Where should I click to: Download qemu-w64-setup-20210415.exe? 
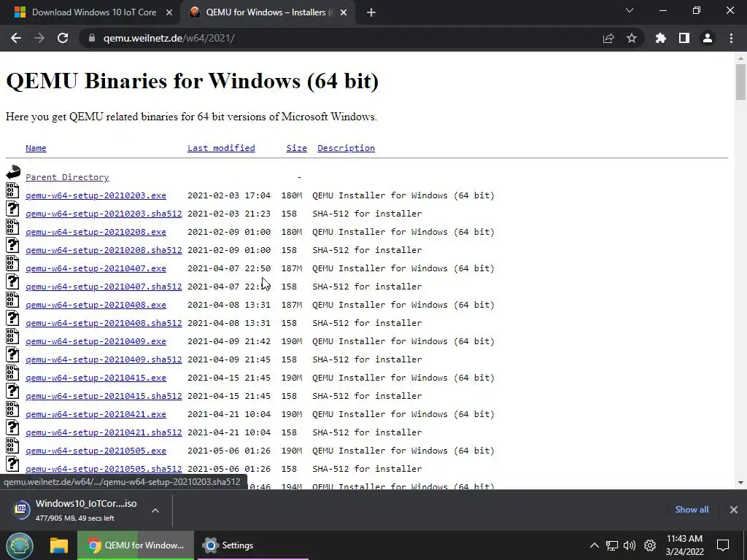pos(96,378)
